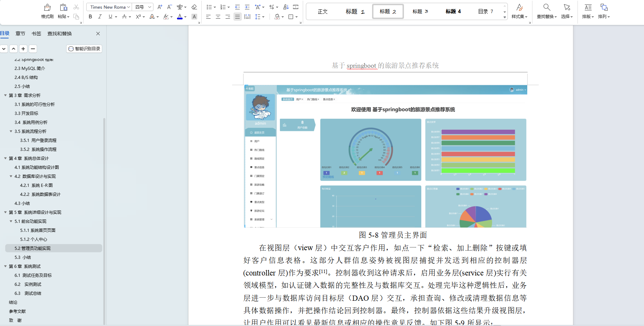Image resolution: width=644 pixels, height=326 pixels.
Task: Open the 查找替换 find and replace tool
Action: pos(546,10)
